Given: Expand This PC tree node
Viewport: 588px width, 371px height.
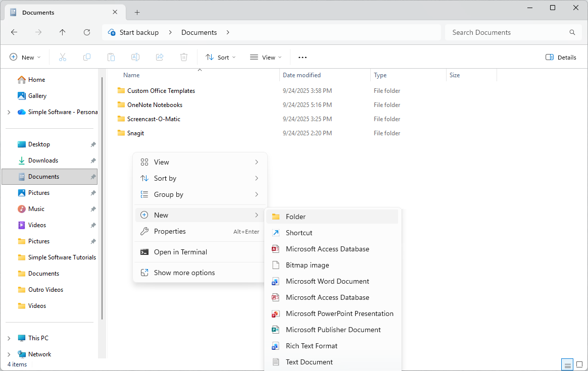Looking at the screenshot, I should pos(9,338).
